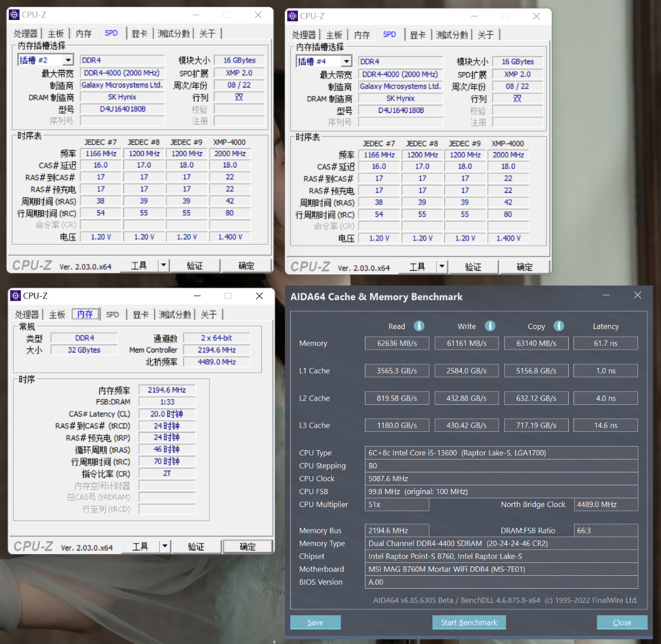The height and width of the screenshot is (644, 661).
Task: Click 确定 button in slot #4 window
Action: (525, 267)
